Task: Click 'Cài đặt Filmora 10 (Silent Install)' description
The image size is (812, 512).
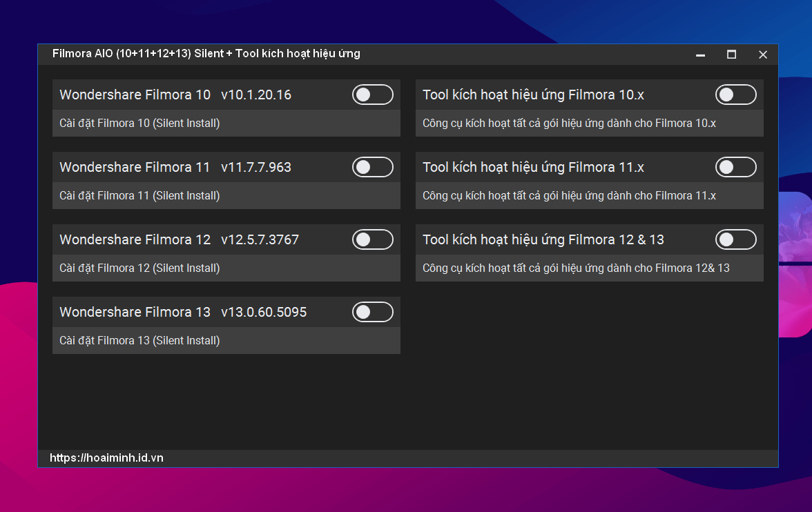Action: tap(139, 124)
